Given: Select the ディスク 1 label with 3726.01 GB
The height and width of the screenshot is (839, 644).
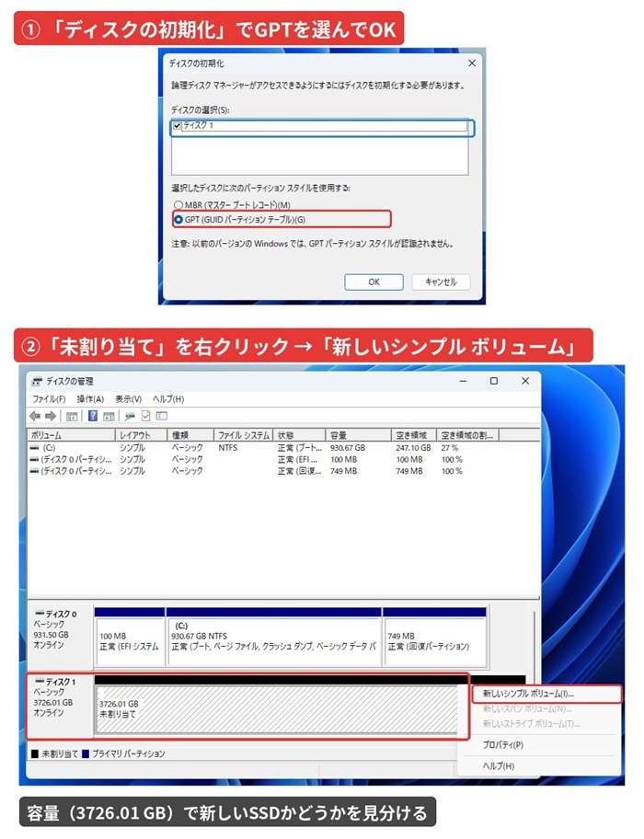Looking at the screenshot, I should coord(60,706).
